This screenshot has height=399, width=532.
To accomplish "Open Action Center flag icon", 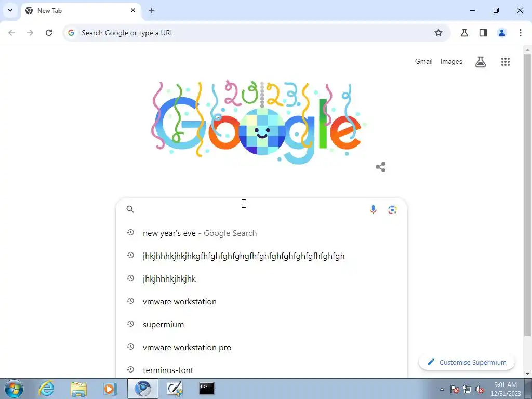I will [x=455, y=390].
